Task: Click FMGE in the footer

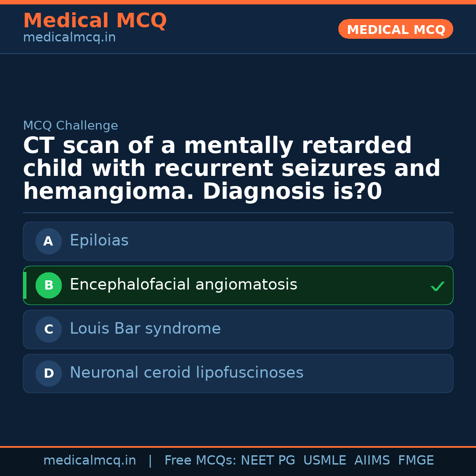Action: click(x=416, y=461)
